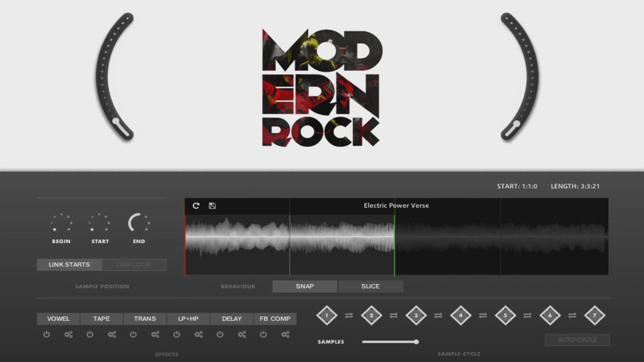Open settings gears under FB COMP effect
The width and height of the screenshot is (644, 362).
point(285,335)
